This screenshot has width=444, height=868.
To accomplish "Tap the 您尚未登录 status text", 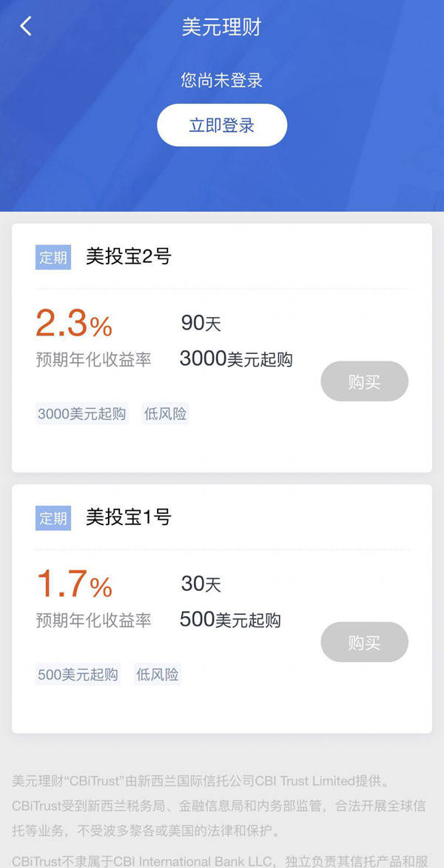I will click(x=221, y=80).
